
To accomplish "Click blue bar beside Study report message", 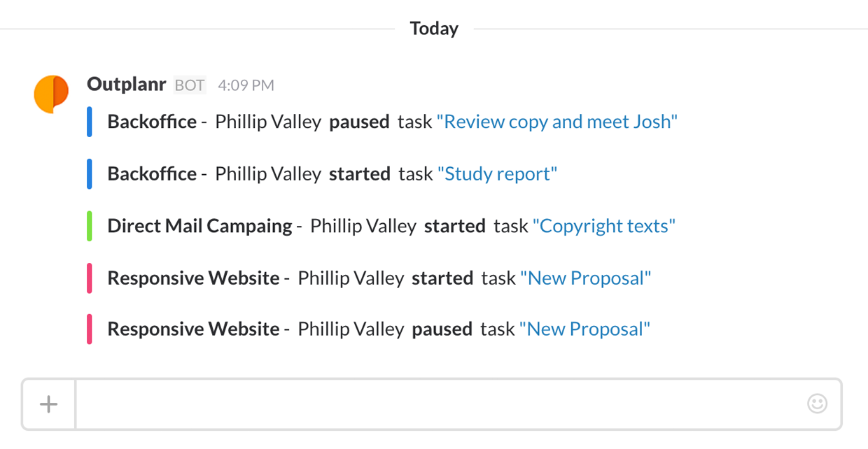I will [x=90, y=173].
